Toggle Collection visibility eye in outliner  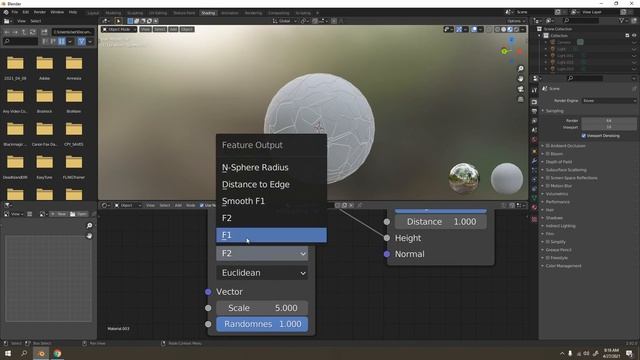(x=634, y=36)
